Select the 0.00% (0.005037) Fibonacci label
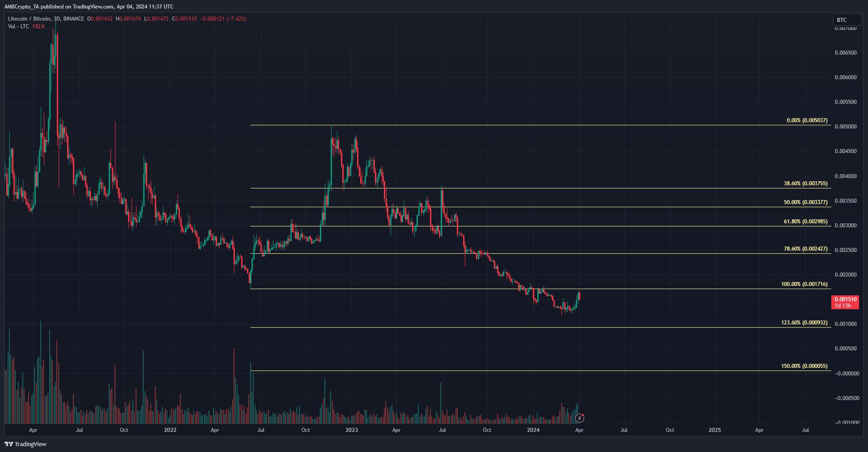Image resolution: width=868 pixels, height=452 pixels. [807, 120]
